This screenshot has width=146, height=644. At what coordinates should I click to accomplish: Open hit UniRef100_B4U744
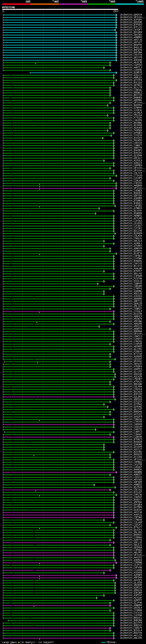click(x=131, y=633)
